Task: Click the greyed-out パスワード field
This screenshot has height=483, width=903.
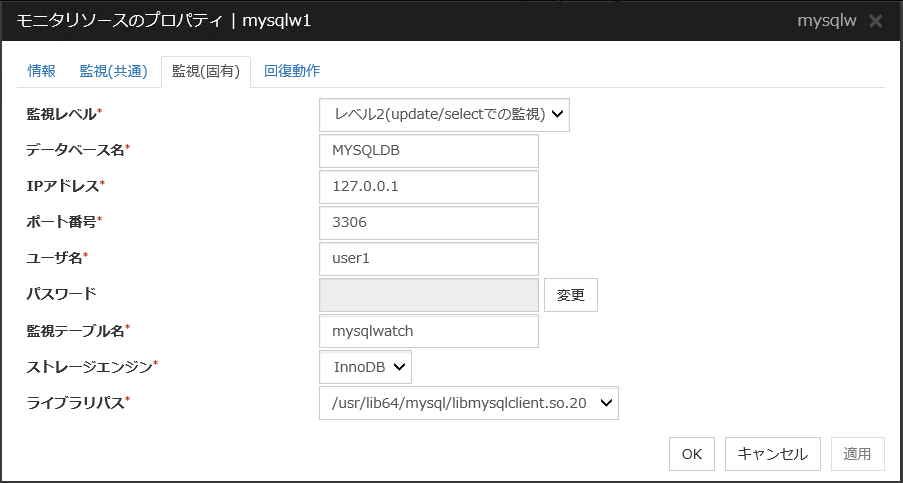Action: tap(428, 295)
